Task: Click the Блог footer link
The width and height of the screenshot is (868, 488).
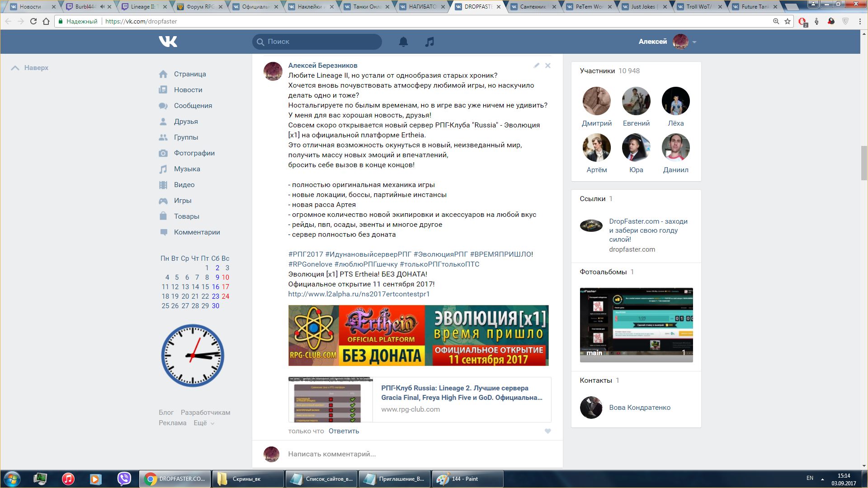Action: coord(166,413)
